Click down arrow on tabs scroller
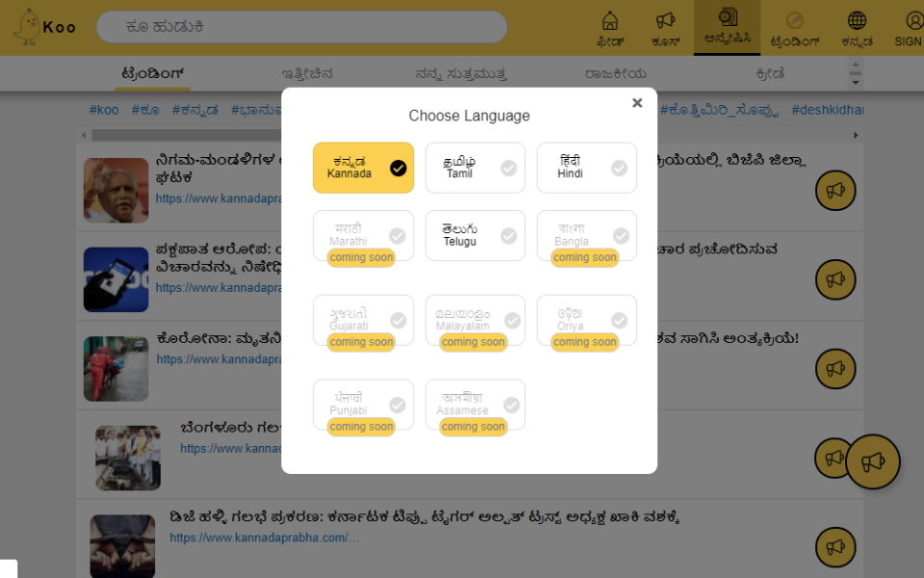 [855, 83]
